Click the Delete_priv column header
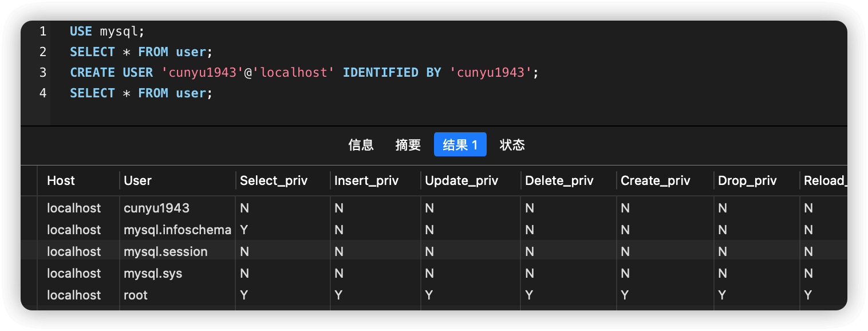868x331 pixels. (x=559, y=181)
